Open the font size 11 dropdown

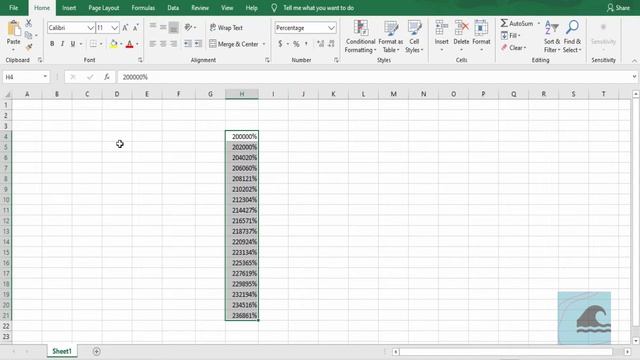click(114, 28)
